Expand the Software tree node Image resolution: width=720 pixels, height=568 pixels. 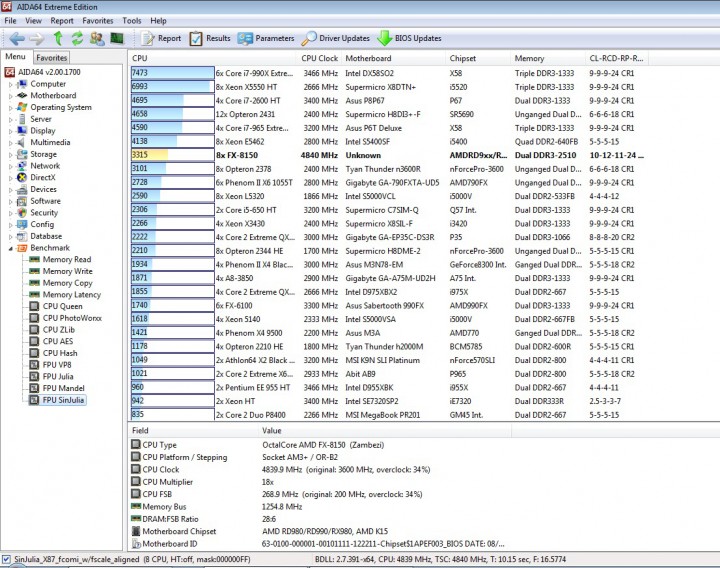point(10,201)
